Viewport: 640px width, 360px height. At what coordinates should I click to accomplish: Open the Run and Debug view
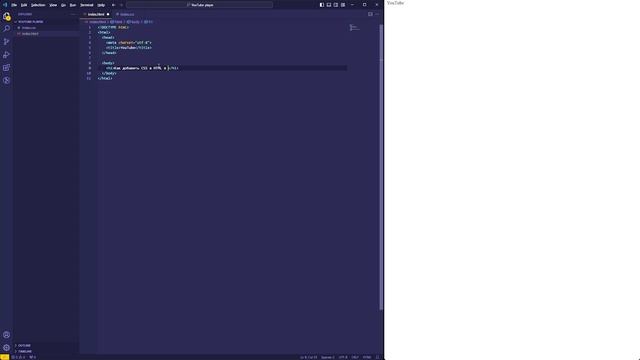click(6, 55)
